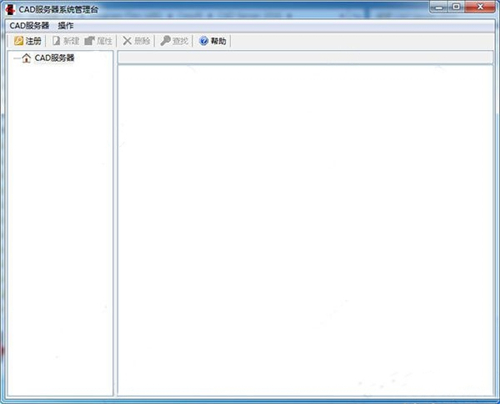Open the 操作 menu
The width and height of the screenshot is (500, 404).
point(65,25)
